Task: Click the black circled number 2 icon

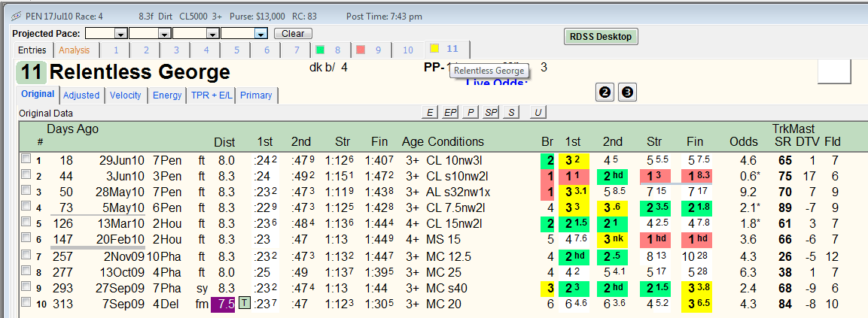Action: 605,92
